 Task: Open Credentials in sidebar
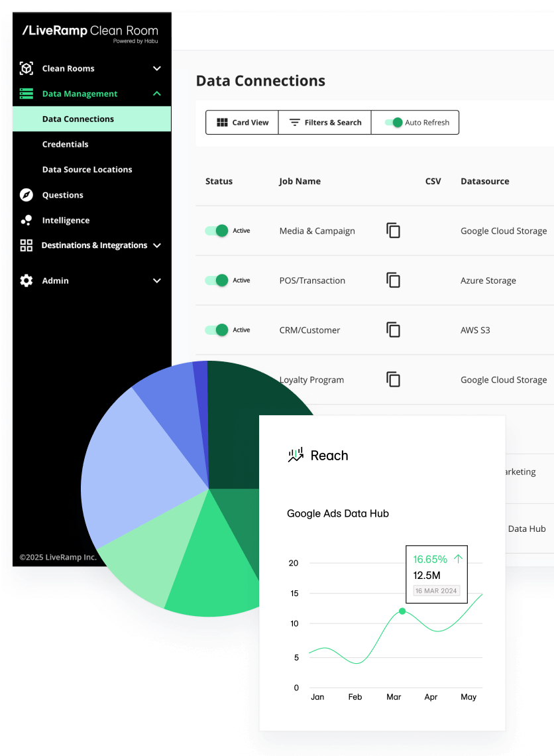(66, 144)
